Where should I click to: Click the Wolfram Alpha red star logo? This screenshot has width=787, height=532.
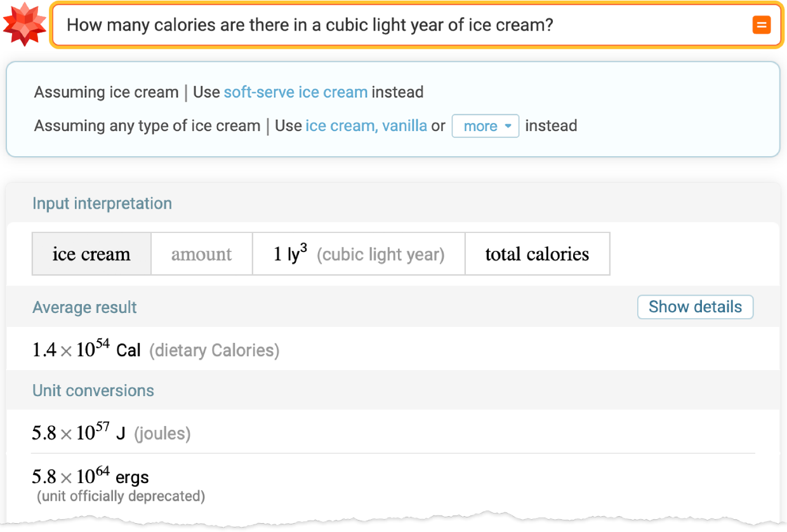(x=24, y=25)
